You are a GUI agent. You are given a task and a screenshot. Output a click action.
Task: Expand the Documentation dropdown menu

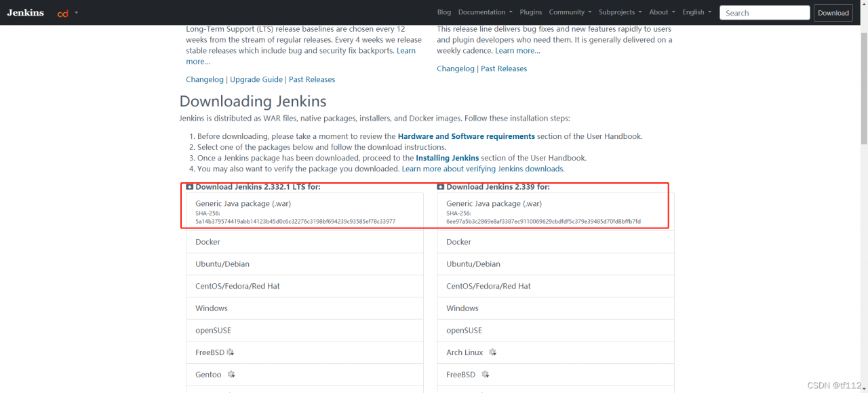[x=485, y=12]
